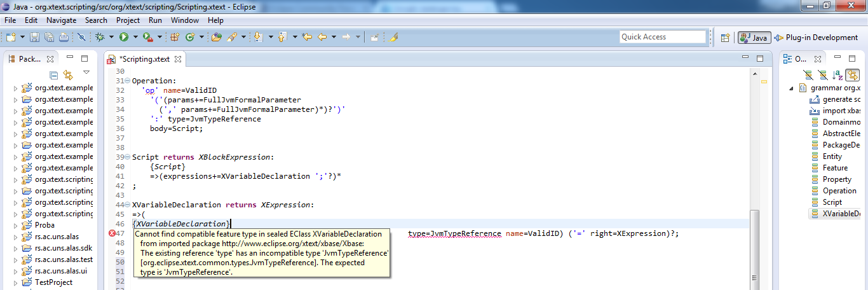868x290 pixels.
Task: Click the Run External Tools icon
Action: click(148, 38)
